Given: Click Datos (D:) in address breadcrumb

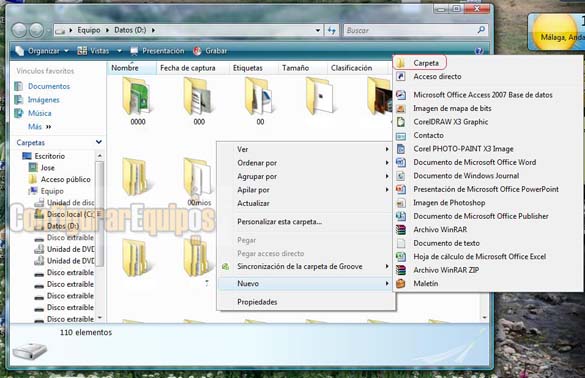Looking at the screenshot, I should tap(130, 30).
